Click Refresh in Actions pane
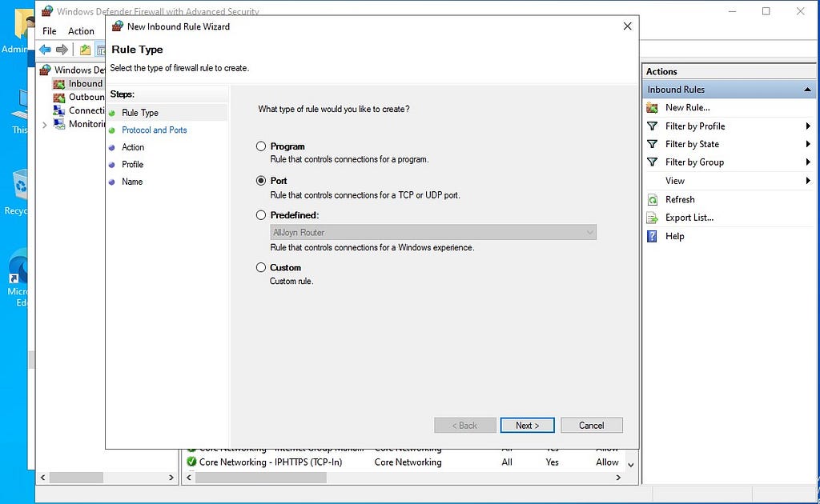 (x=680, y=199)
